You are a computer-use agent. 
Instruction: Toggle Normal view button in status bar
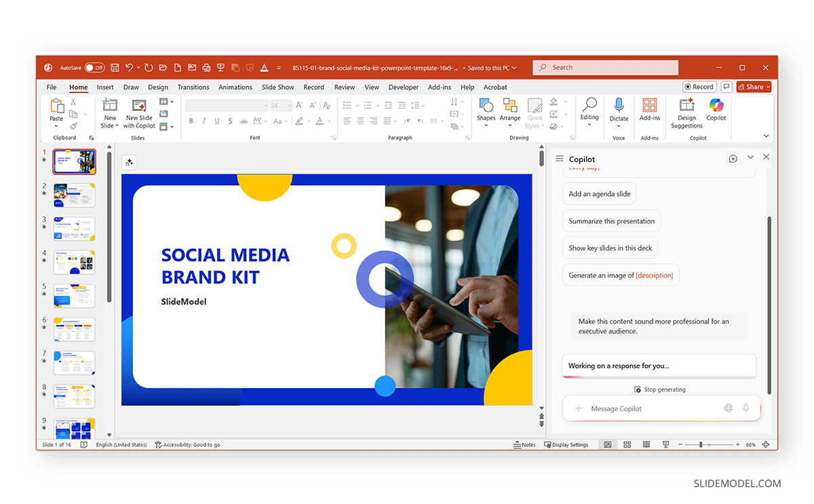607,445
